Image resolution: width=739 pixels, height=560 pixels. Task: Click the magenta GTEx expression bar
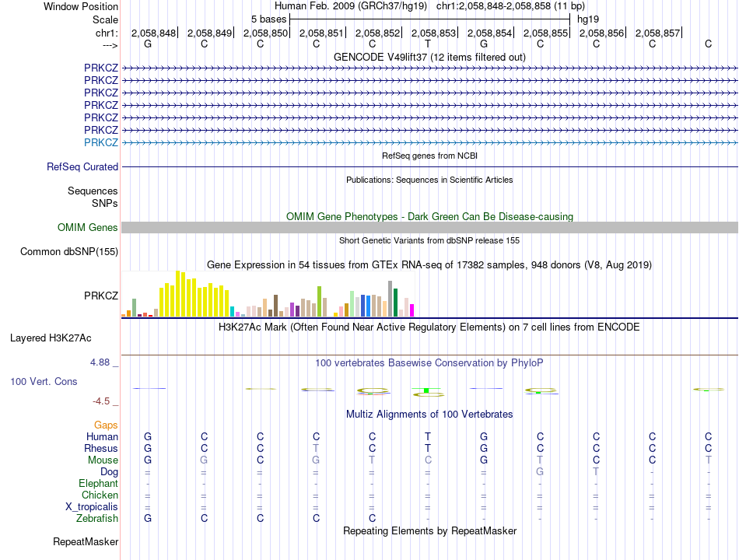[412, 310]
